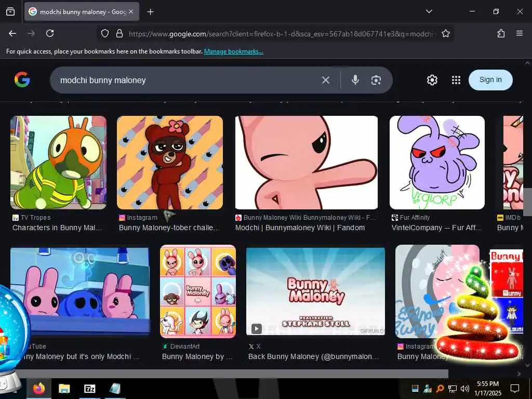
Task: Click the vertical page scrollbar thumb
Action: click(527, 202)
